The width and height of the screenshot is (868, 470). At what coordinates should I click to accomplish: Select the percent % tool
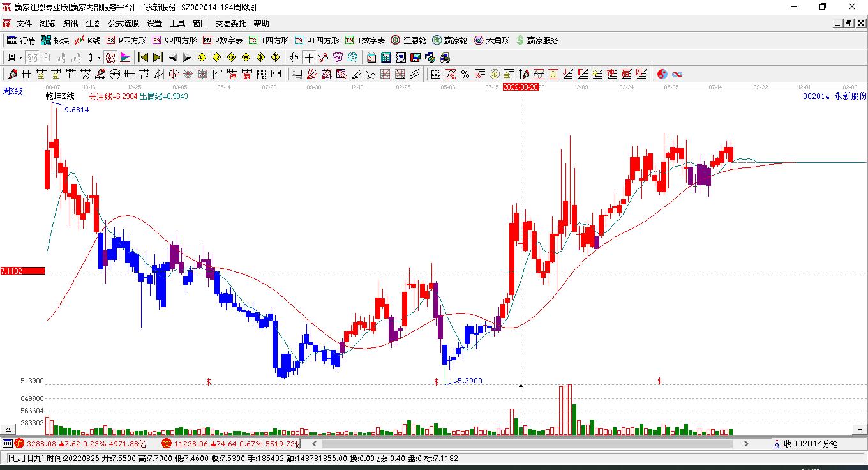tap(465, 74)
